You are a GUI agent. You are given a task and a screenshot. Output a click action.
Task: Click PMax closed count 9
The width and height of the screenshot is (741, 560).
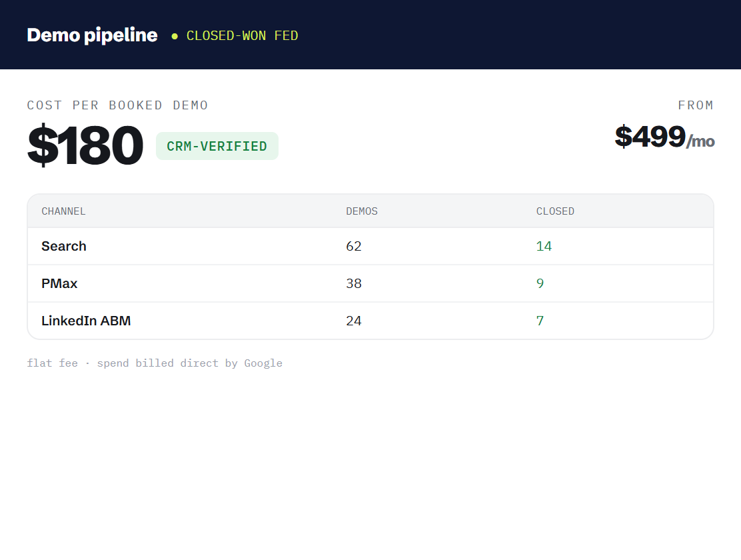coord(540,283)
